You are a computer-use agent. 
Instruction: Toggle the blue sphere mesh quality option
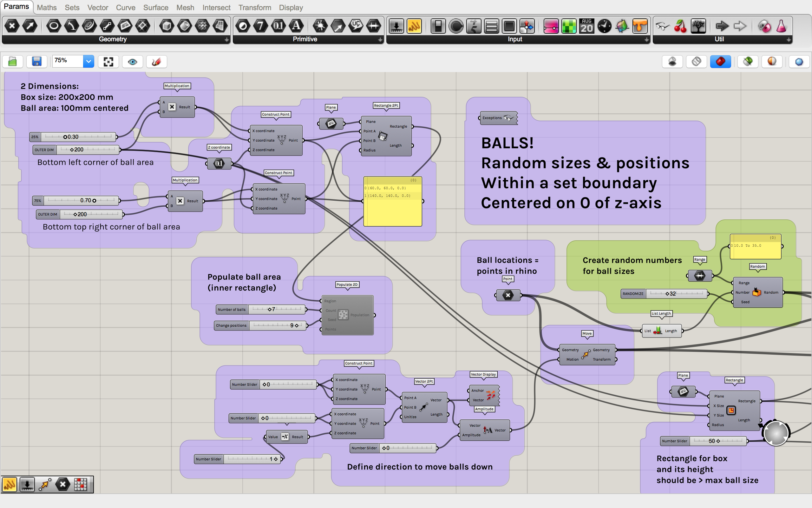pos(799,62)
